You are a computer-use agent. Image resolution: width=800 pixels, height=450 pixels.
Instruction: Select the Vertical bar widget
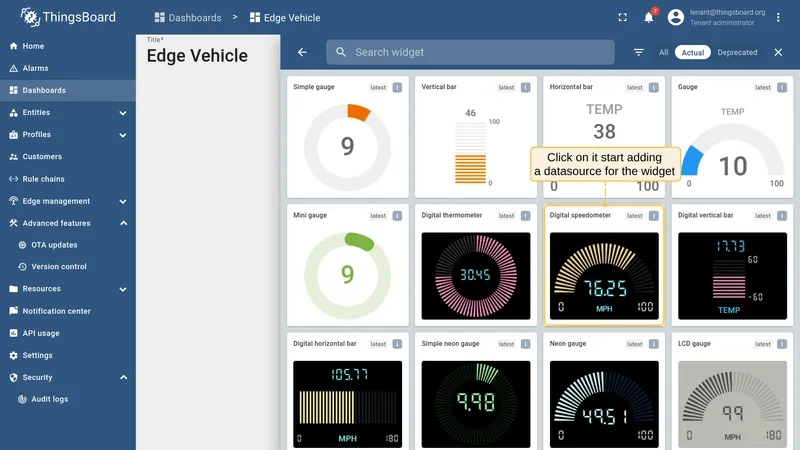[476, 137]
